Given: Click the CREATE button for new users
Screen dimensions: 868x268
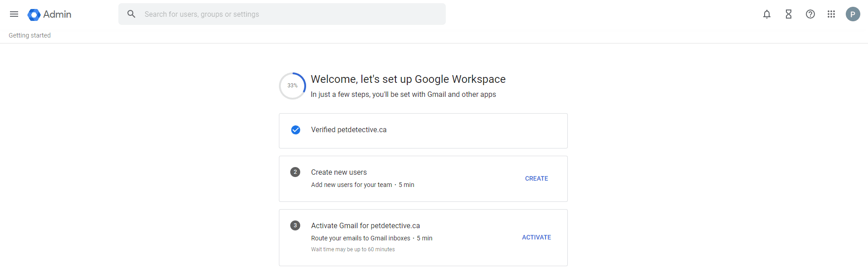Looking at the screenshot, I should (536, 178).
